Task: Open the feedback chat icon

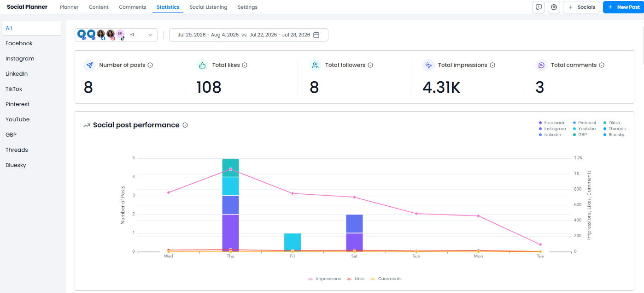Action: (x=539, y=7)
